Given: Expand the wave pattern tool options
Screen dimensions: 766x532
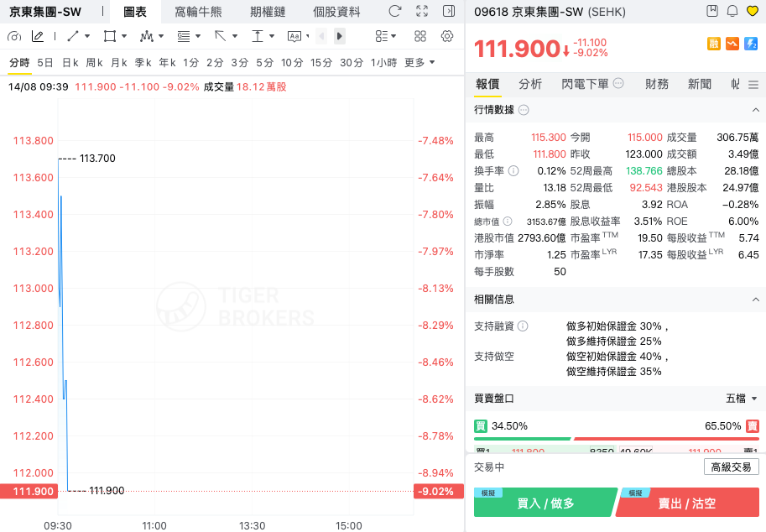Looking at the screenshot, I should pos(161,36).
